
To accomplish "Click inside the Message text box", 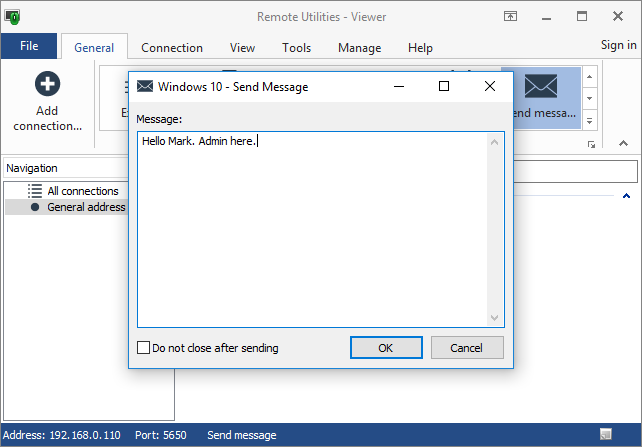I will click(x=310, y=230).
